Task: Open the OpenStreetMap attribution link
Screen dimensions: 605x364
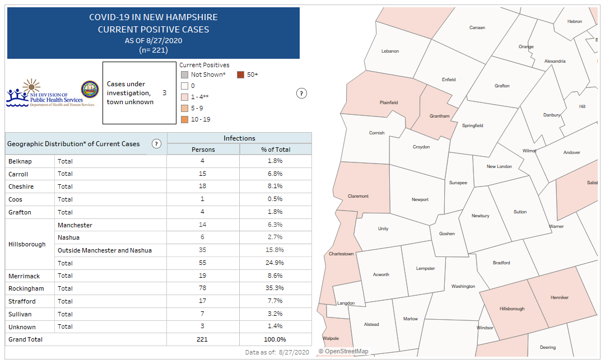Action: pyautogui.click(x=343, y=351)
